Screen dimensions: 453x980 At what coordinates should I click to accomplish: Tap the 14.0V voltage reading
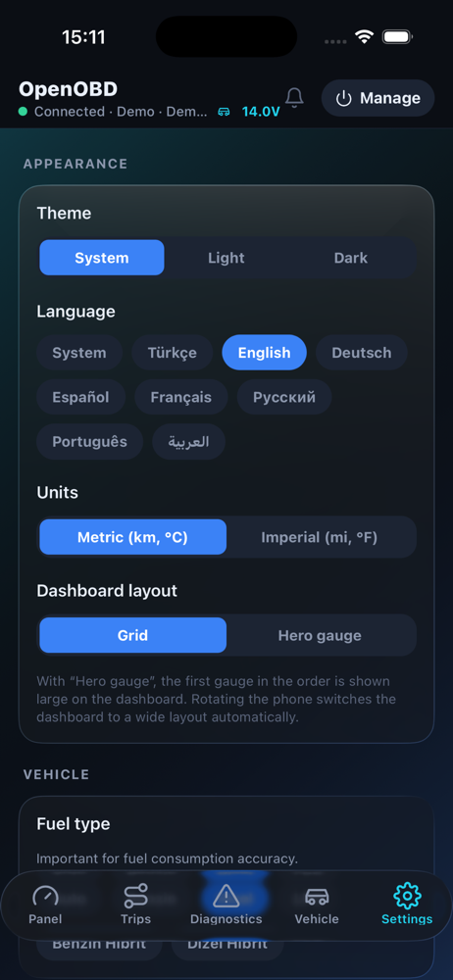point(260,112)
